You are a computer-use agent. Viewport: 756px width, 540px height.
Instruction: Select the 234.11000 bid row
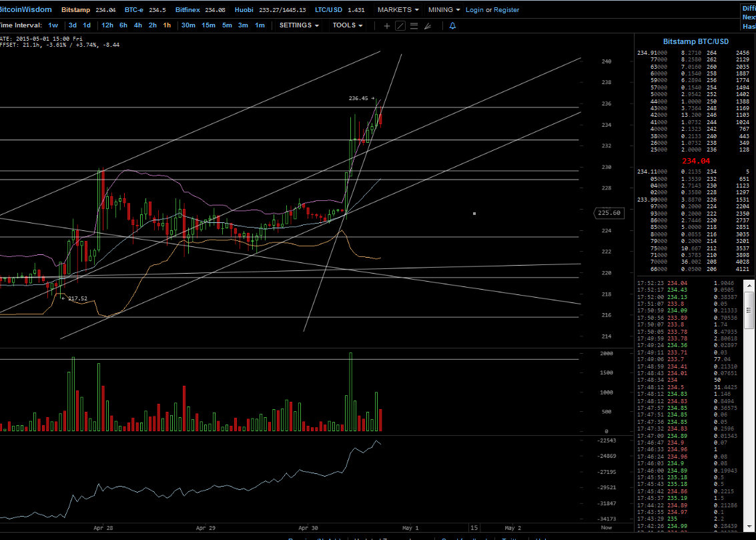pyautogui.click(x=693, y=172)
